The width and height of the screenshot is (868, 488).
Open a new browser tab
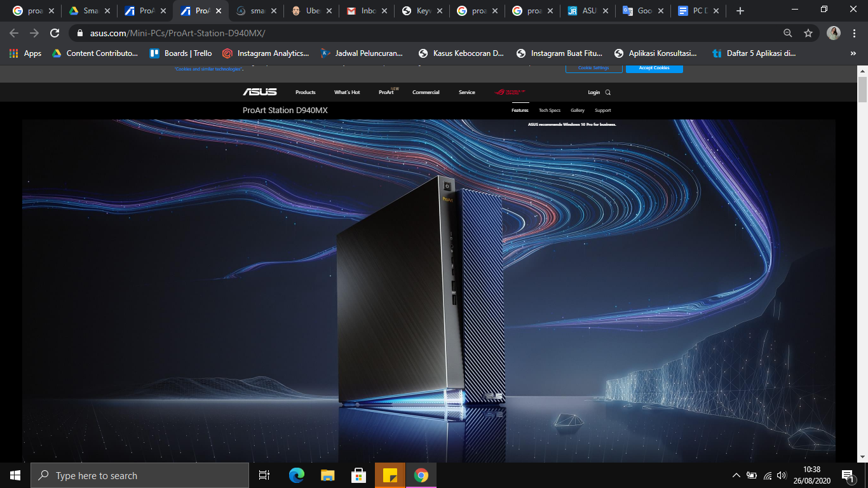coord(740,11)
